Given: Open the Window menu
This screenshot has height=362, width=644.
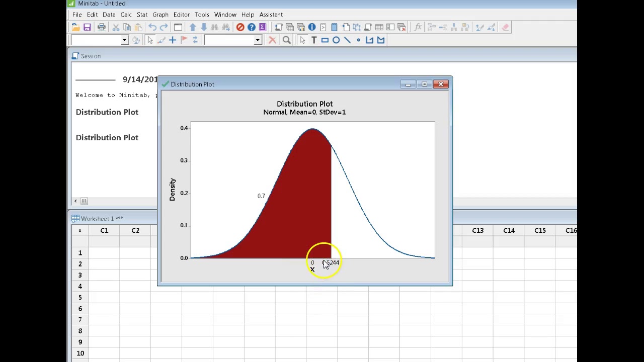Looking at the screenshot, I should pyautogui.click(x=225, y=15).
